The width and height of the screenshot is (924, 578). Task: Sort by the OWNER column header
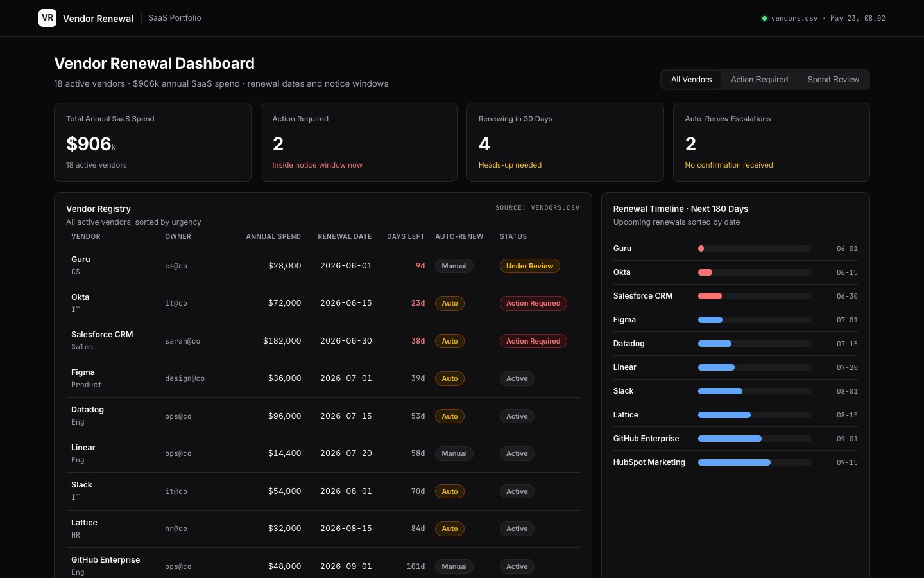pos(178,236)
